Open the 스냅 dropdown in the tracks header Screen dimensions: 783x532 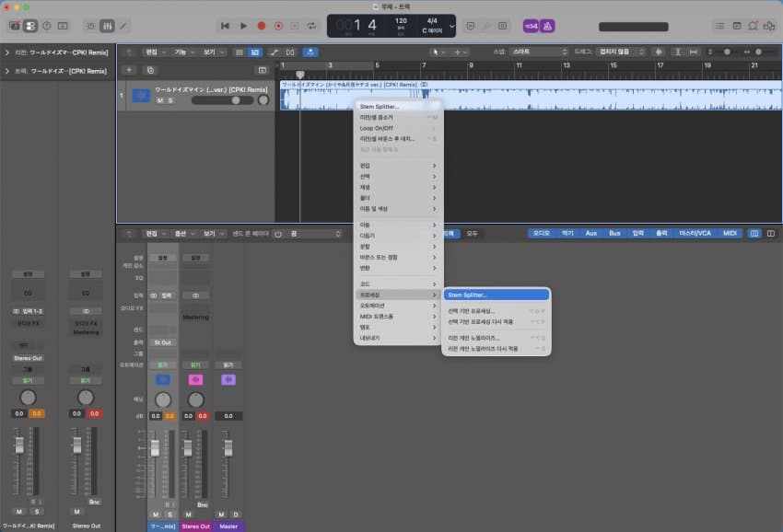pos(539,52)
